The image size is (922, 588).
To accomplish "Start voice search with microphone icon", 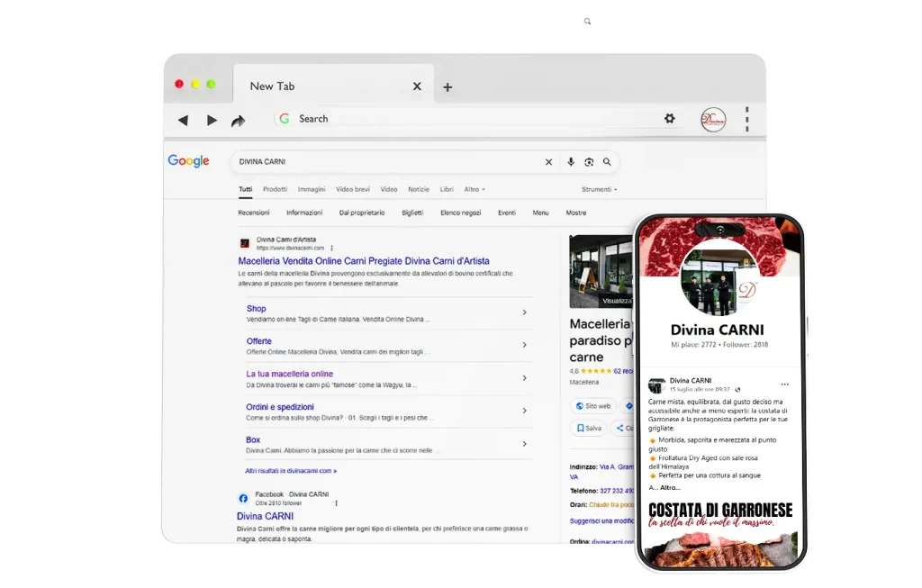I will coord(570,162).
